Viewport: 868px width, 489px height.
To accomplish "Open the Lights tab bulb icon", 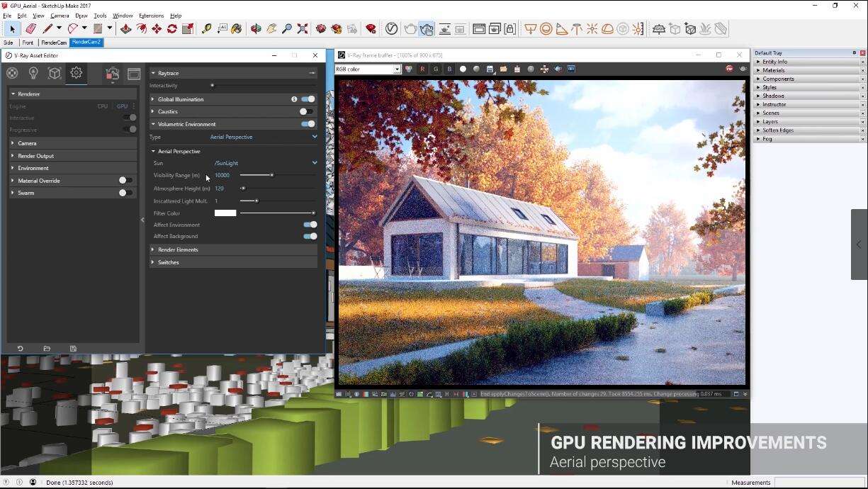I will click(33, 73).
